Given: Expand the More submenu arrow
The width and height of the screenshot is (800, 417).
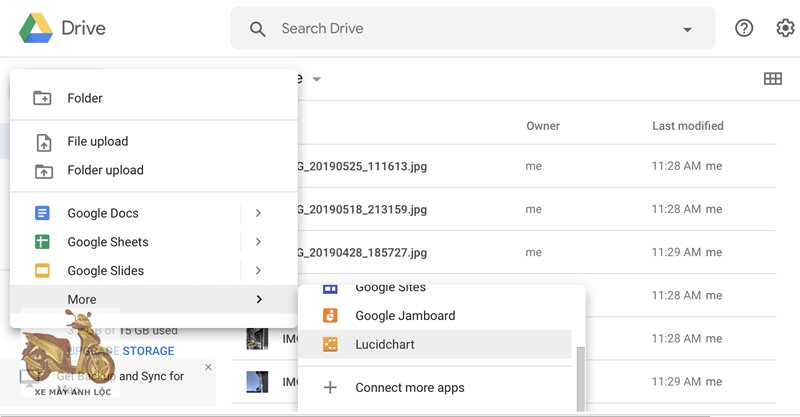Looking at the screenshot, I should pyautogui.click(x=259, y=299).
